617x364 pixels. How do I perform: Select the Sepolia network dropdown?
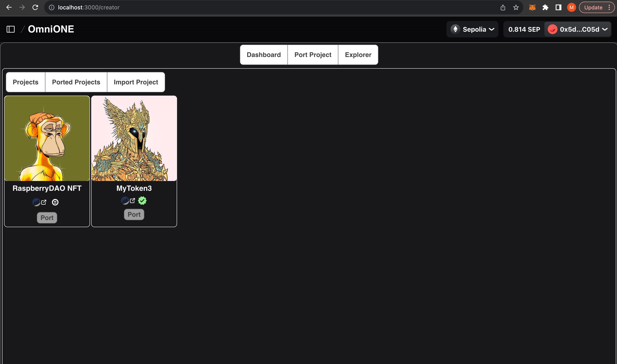click(x=473, y=29)
